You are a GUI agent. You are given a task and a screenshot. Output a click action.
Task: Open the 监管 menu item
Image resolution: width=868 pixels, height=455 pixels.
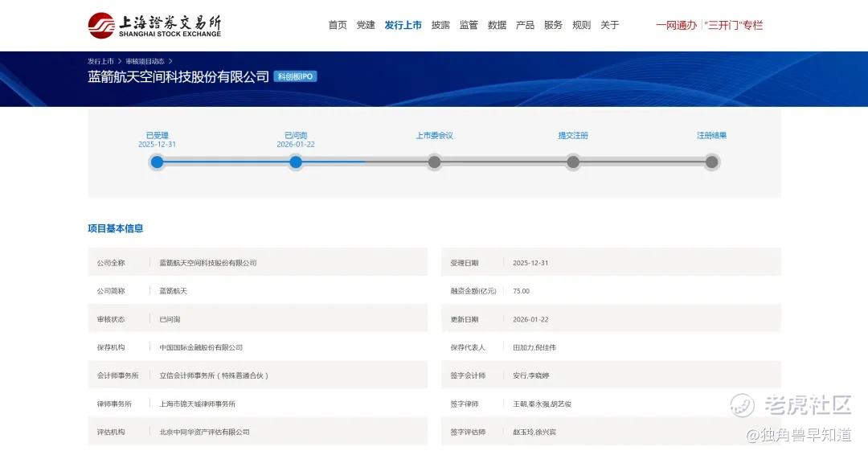pos(469,25)
